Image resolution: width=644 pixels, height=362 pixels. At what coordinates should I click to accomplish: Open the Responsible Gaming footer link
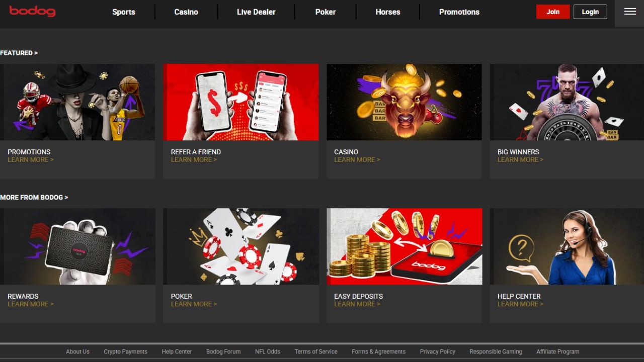pos(496,352)
